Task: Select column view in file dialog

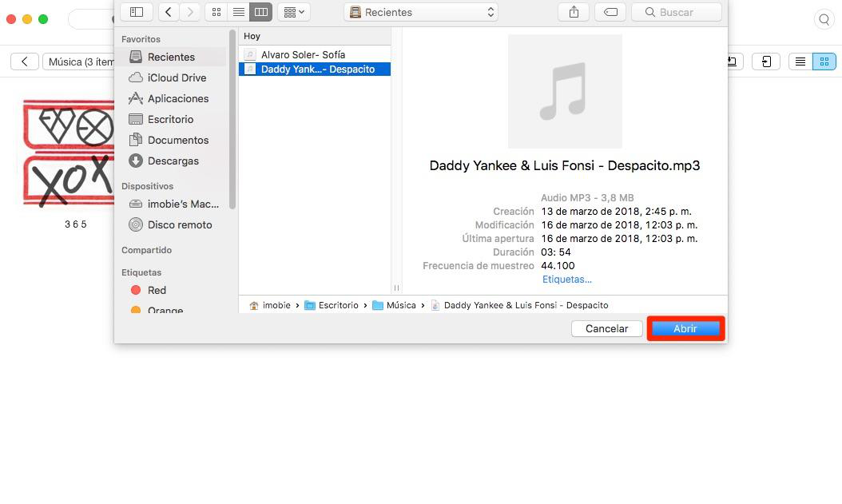Action: [x=261, y=12]
